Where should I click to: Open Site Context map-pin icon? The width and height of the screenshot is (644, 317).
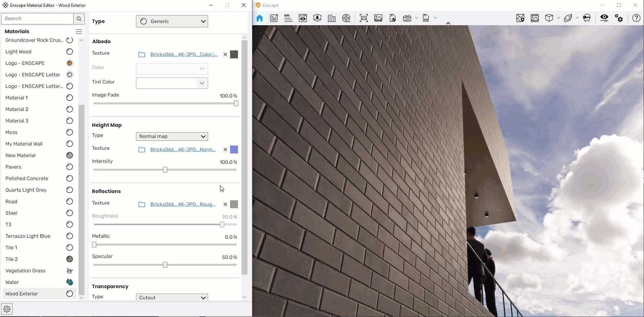(x=520, y=18)
